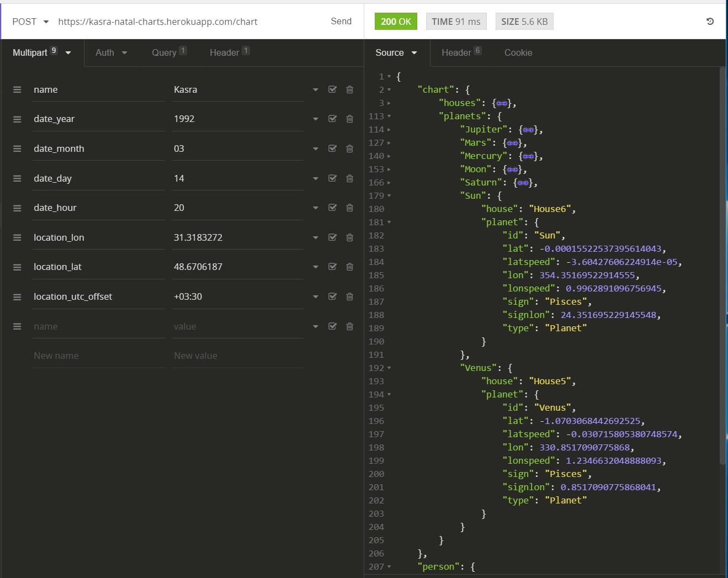Expand collapsed Jupiter object marker
The width and height of the screenshot is (728, 578).
point(528,130)
